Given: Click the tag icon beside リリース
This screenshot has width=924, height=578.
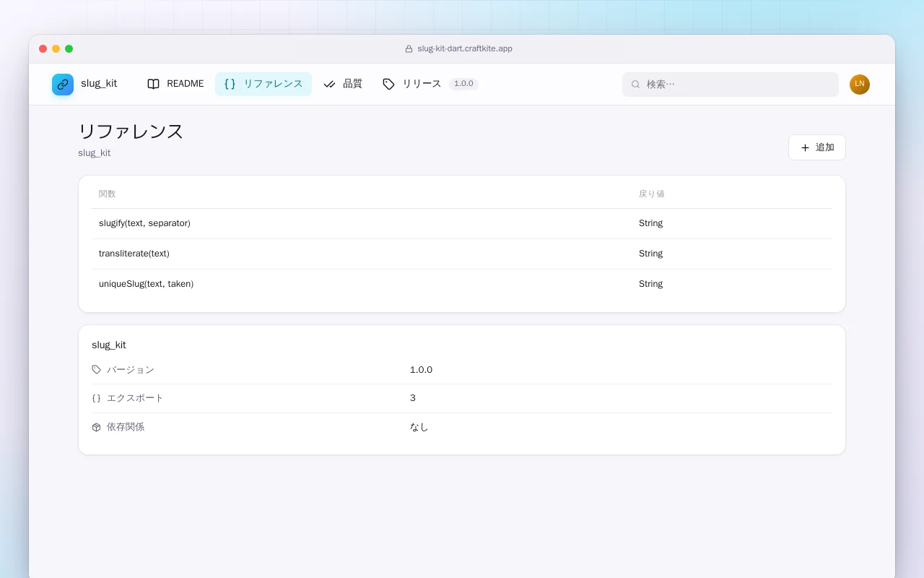Looking at the screenshot, I should (388, 84).
